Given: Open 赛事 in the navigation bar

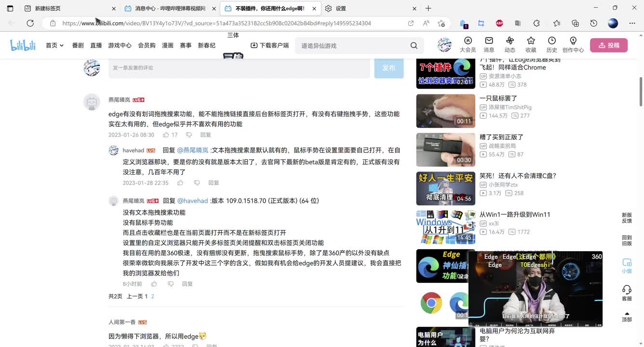Looking at the screenshot, I should [x=186, y=45].
